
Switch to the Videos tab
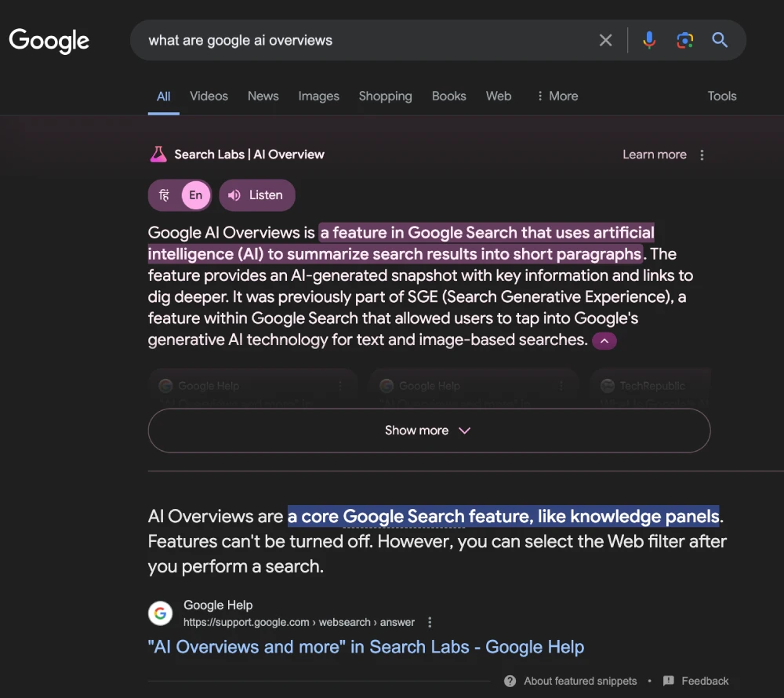pyautogui.click(x=209, y=96)
